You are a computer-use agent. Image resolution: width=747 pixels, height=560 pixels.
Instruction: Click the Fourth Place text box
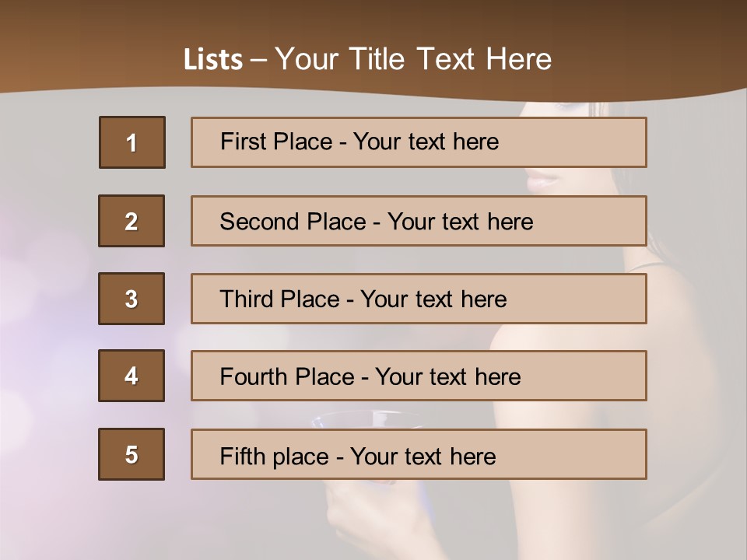coord(419,376)
